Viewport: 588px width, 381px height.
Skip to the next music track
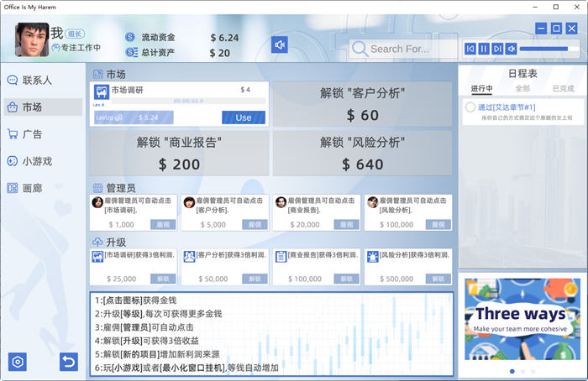[497, 50]
